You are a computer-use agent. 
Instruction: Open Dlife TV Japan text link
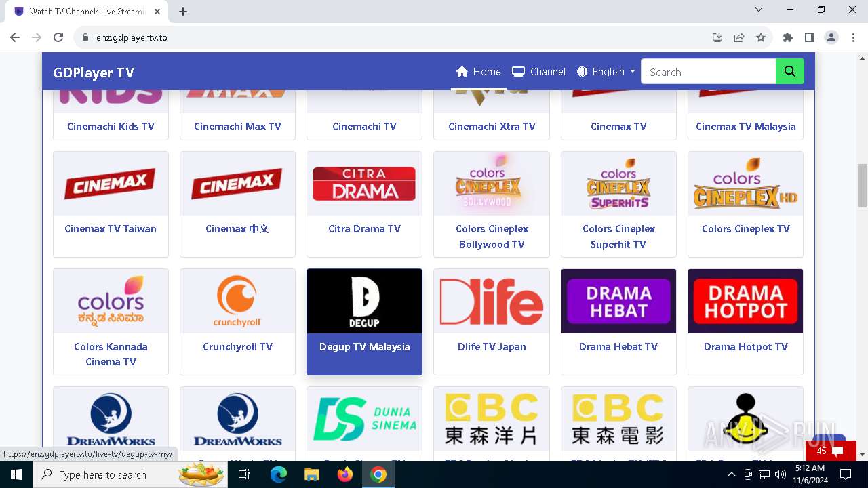[492, 346]
